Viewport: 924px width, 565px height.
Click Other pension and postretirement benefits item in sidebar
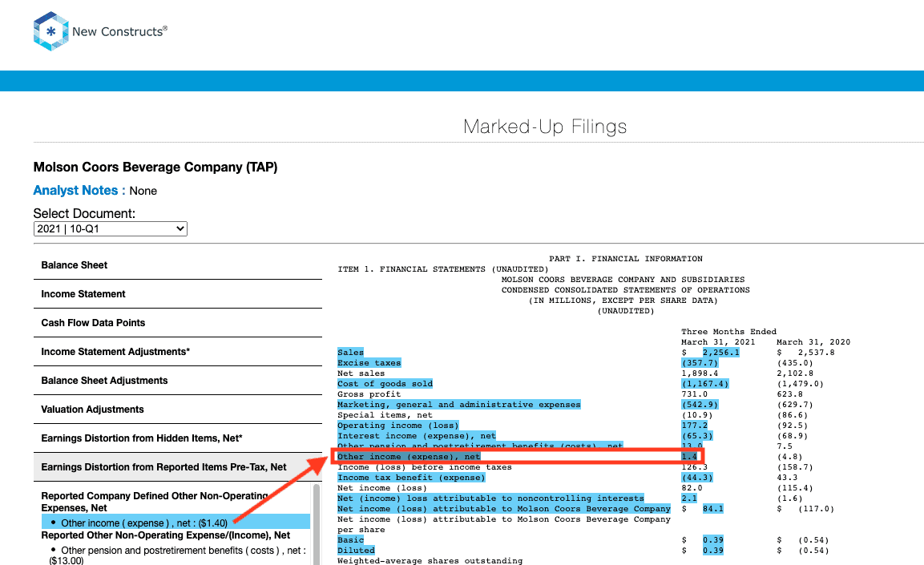pyautogui.click(x=177, y=555)
